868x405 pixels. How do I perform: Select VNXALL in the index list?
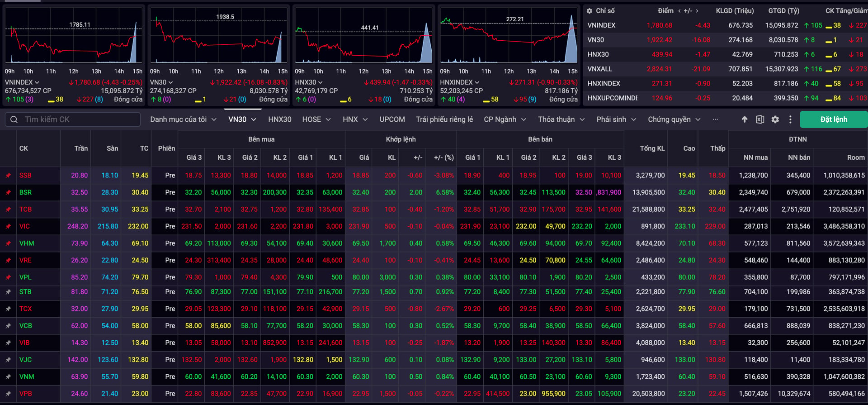599,69
